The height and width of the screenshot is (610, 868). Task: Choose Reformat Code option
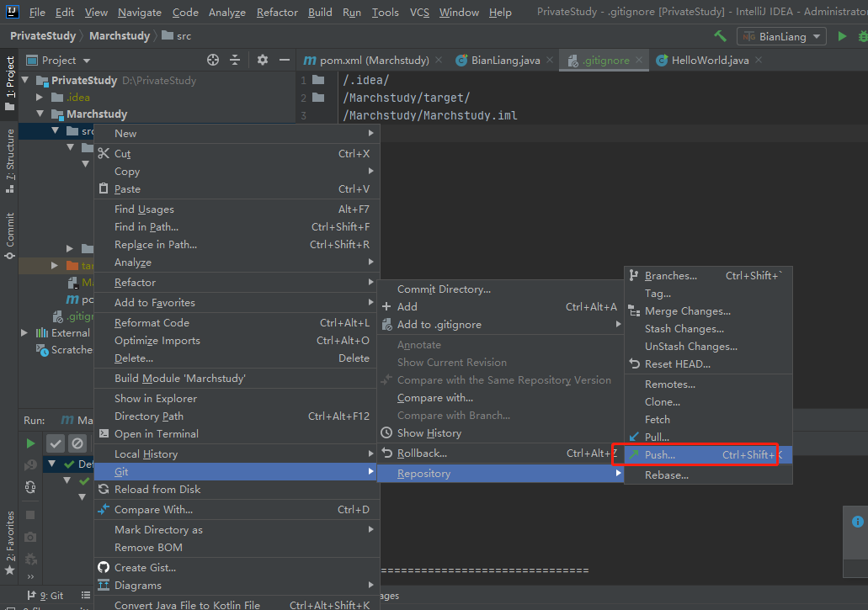(237, 322)
